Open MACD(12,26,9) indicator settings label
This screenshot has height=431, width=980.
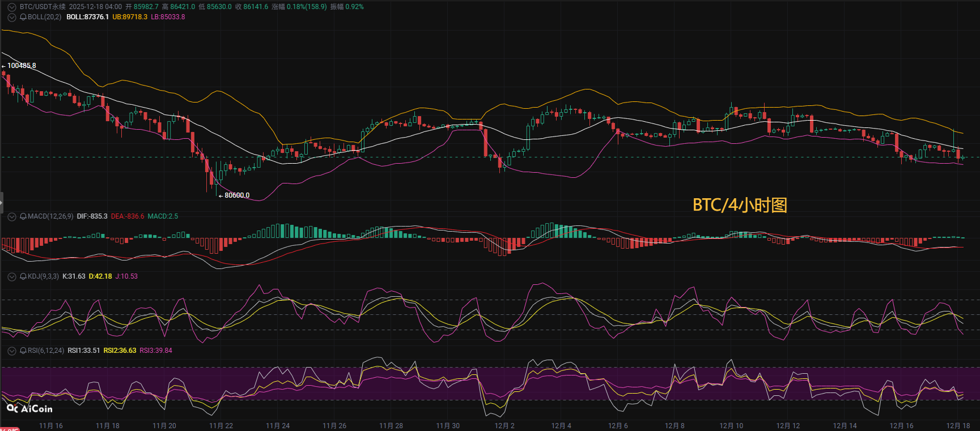(x=50, y=216)
